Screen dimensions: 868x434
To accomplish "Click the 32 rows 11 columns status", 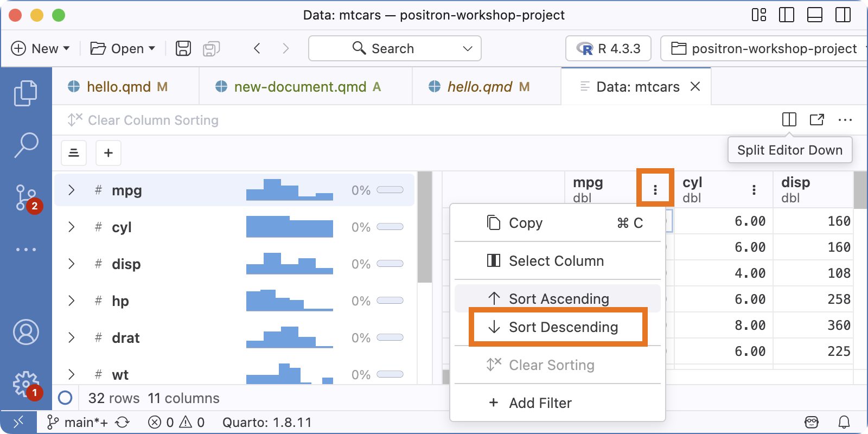I will [x=154, y=398].
